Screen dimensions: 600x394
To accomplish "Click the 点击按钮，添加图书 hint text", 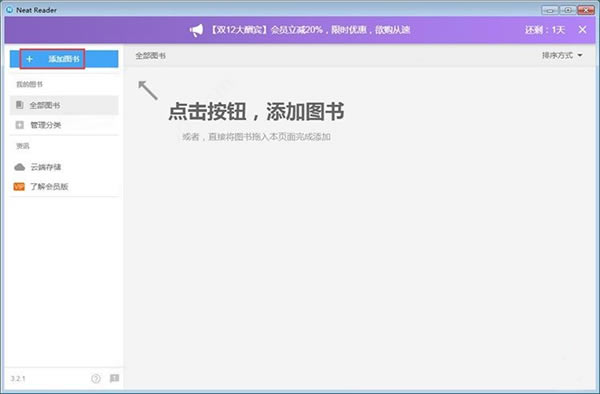I will pyautogui.click(x=256, y=111).
